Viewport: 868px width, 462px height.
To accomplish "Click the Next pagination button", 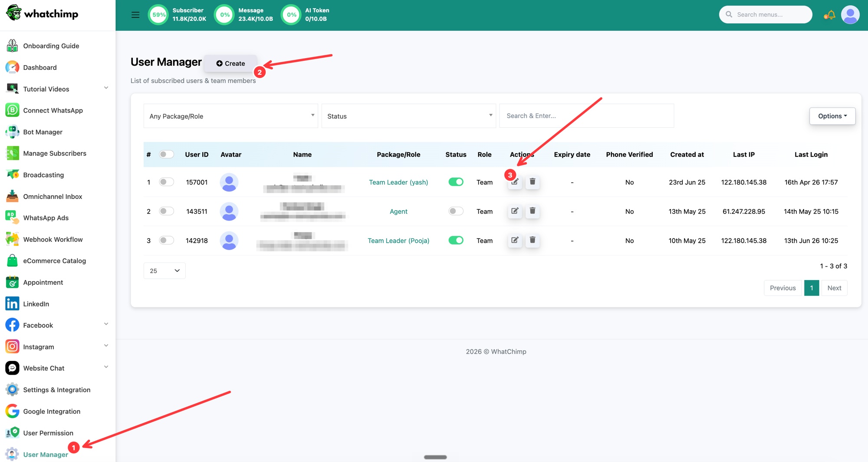I will click(x=834, y=288).
